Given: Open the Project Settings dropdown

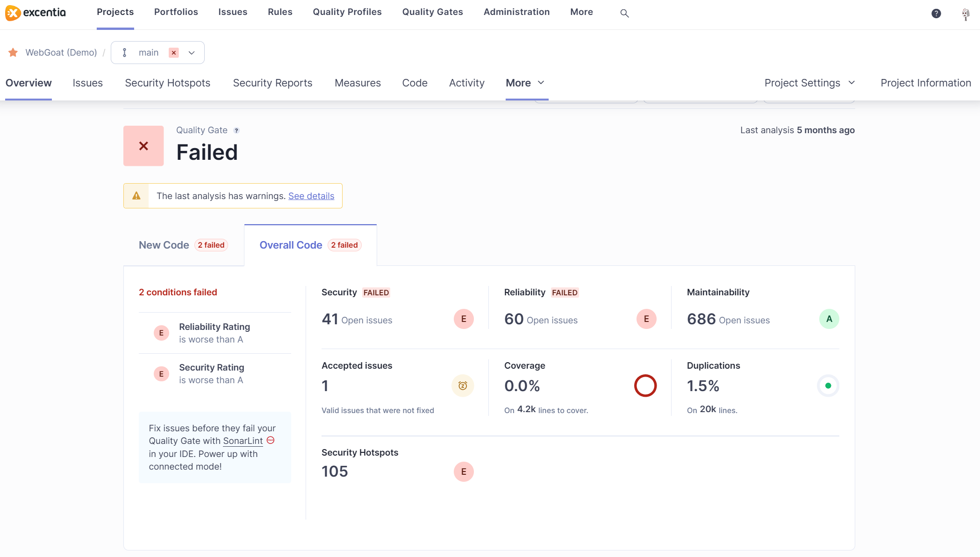Looking at the screenshot, I should click(x=809, y=83).
